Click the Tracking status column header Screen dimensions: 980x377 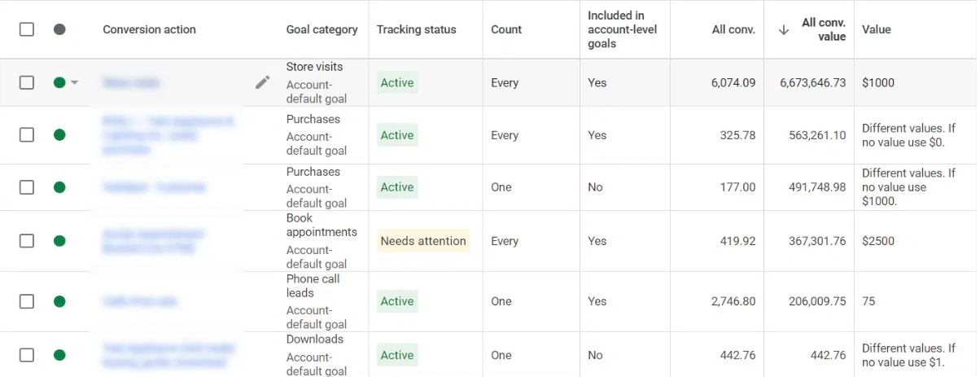tap(416, 29)
